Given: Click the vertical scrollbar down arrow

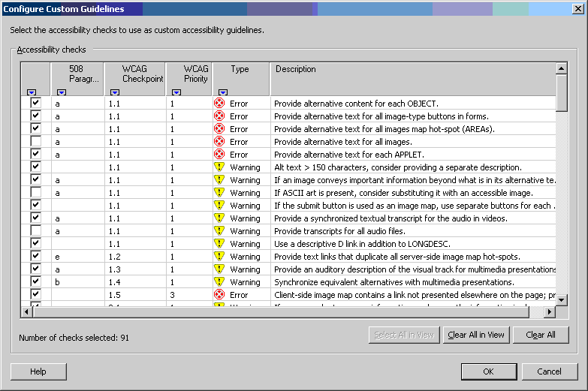Looking at the screenshot, I should point(561,299).
